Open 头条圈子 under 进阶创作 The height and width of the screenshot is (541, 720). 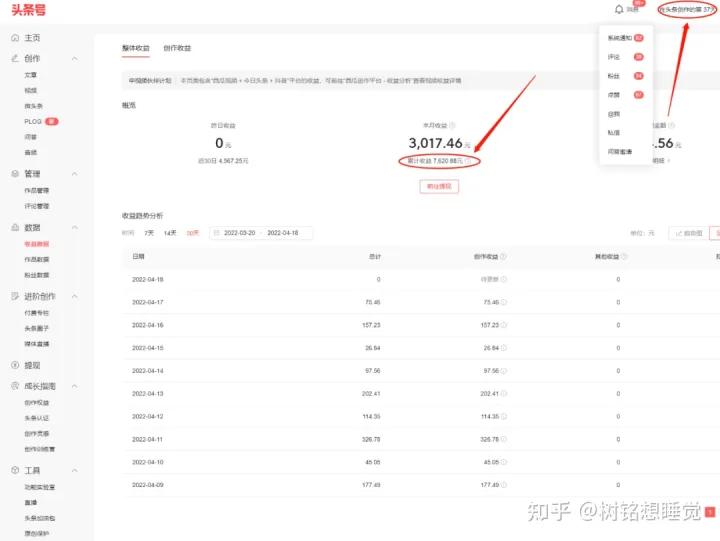coord(37,328)
